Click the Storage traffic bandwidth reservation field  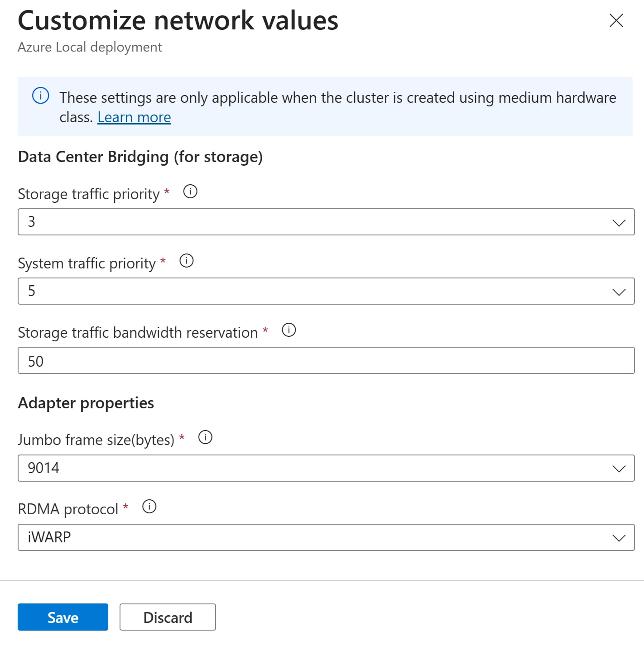[326, 360]
